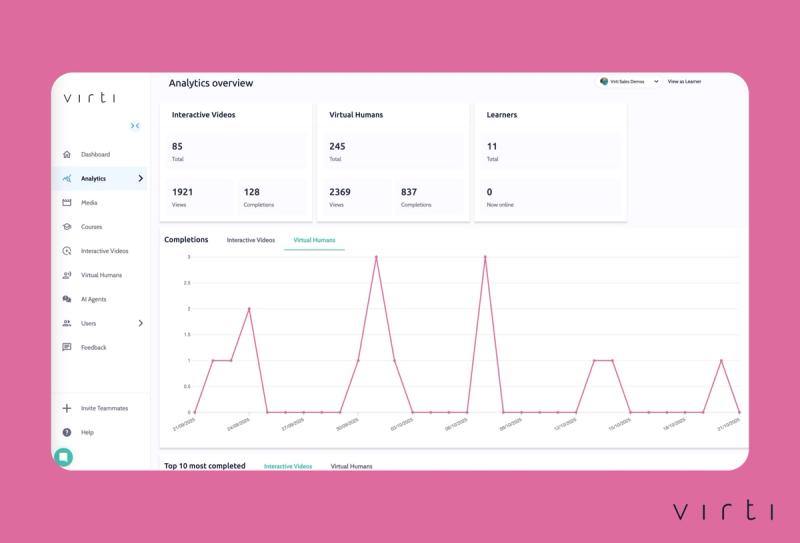This screenshot has height=543, width=800.
Task: Click the Completions section heading
Action: pyautogui.click(x=186, y=239)
